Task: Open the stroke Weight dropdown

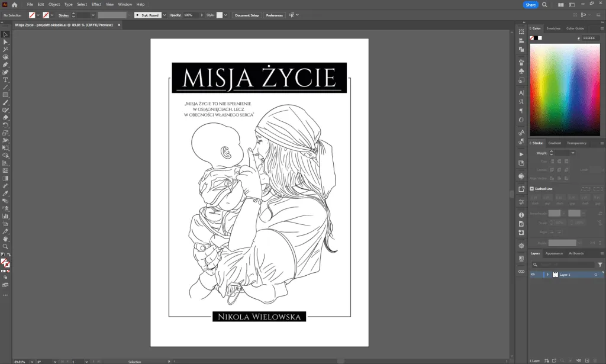Action: point(573,153)
